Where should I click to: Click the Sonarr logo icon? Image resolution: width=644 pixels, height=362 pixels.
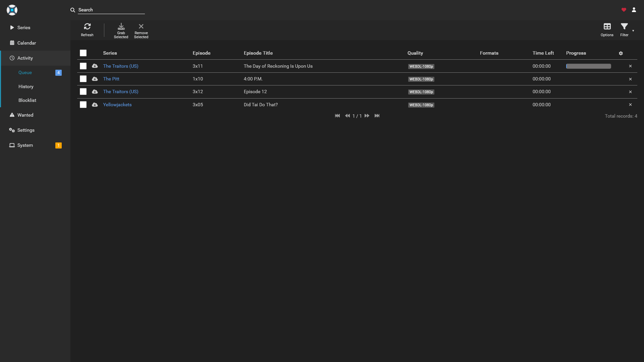[x=12, y=10]
